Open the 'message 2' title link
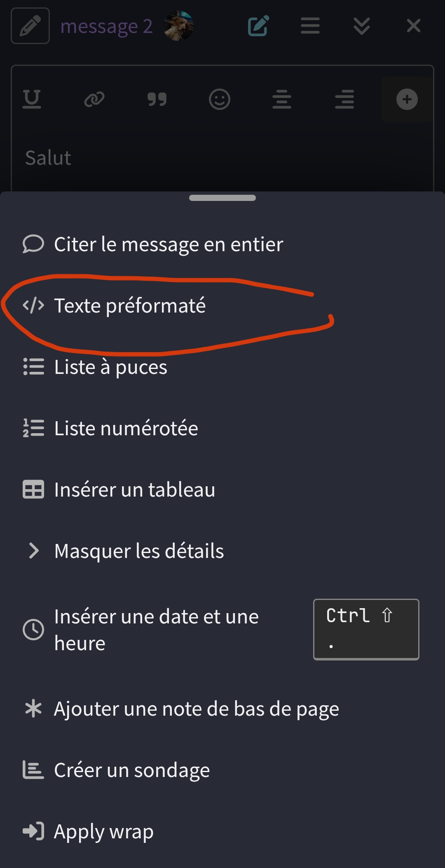This screenshot has width=445, height=868. [106, 26]
